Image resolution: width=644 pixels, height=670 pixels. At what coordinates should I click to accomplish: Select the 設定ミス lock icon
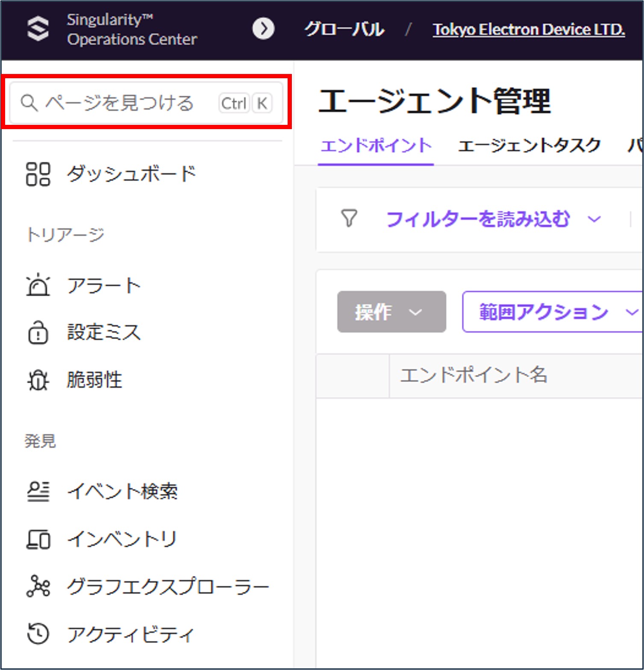[38, 332]
